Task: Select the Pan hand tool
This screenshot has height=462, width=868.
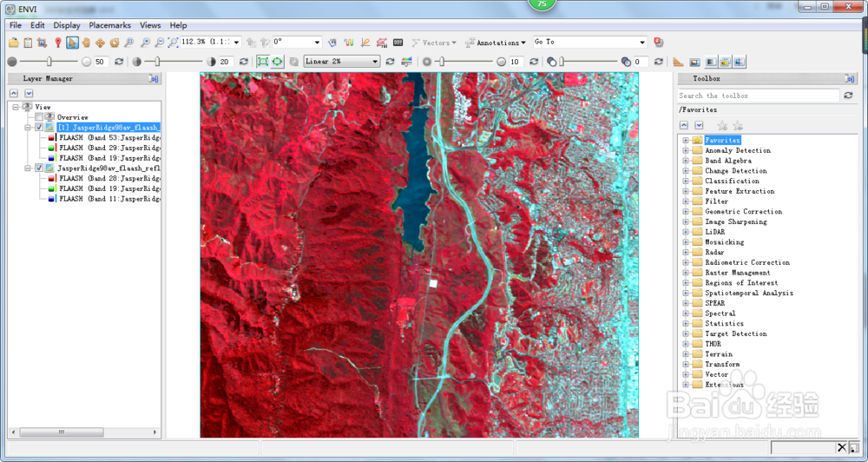Action: (86, 42)
